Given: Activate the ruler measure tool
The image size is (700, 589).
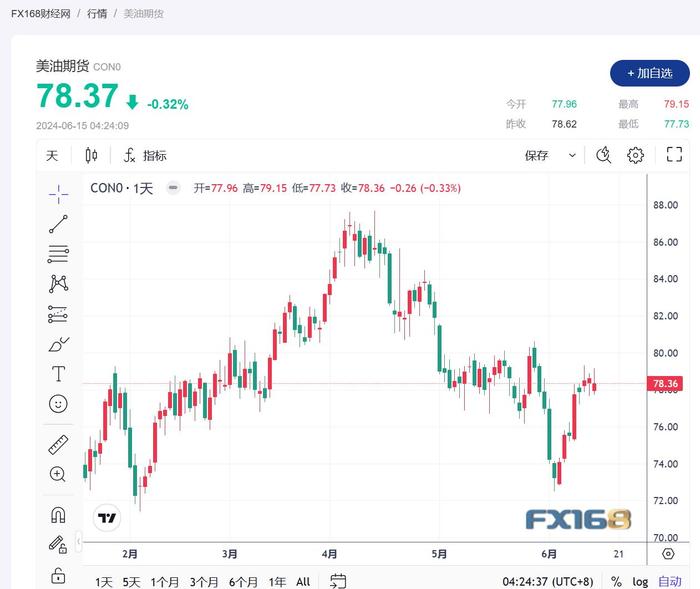Looking at the screenshot, I should click(58, 445).
